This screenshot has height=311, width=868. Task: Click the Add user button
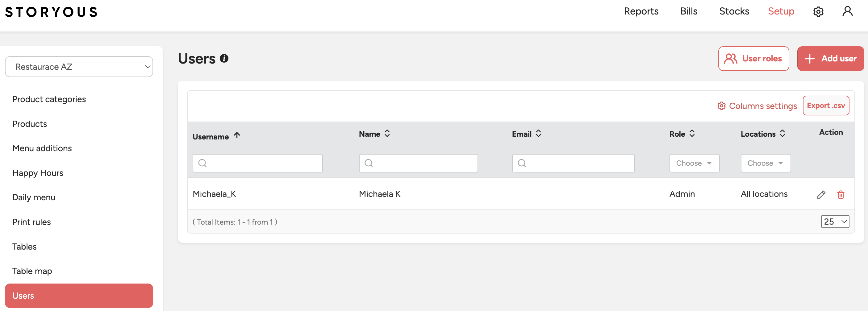tap(830, 59)
